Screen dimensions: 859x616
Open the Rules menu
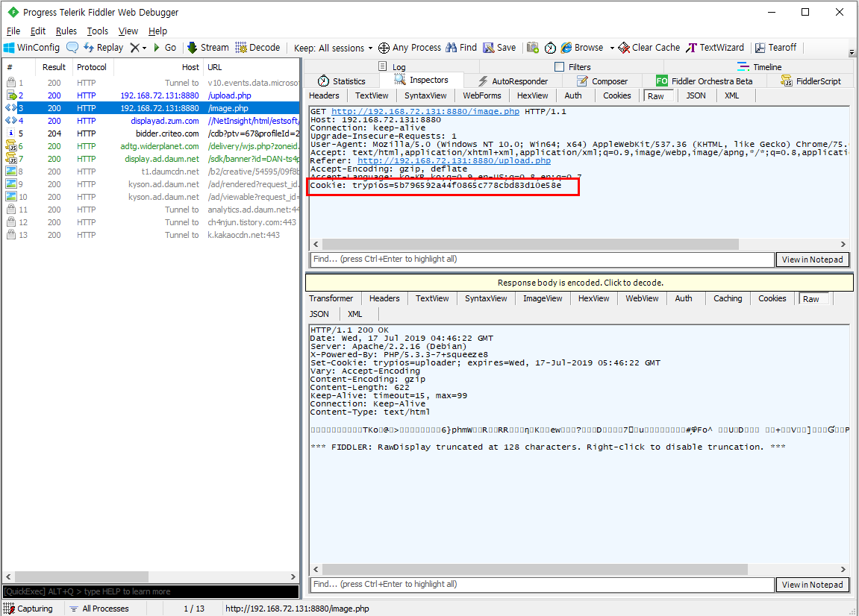point(66,31)
